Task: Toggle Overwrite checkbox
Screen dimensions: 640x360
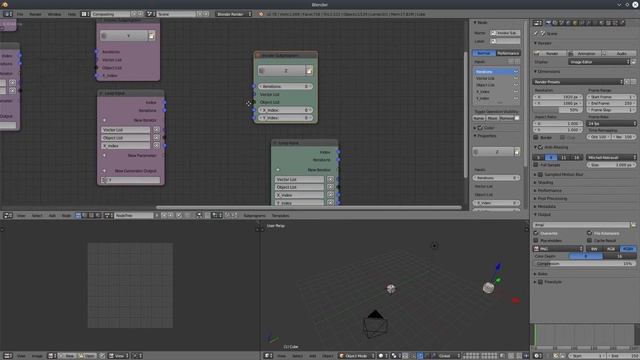Action: (536, 233)
